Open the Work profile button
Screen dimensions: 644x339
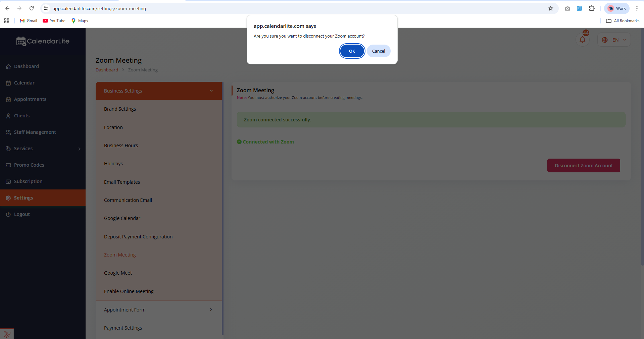[617, 8]
